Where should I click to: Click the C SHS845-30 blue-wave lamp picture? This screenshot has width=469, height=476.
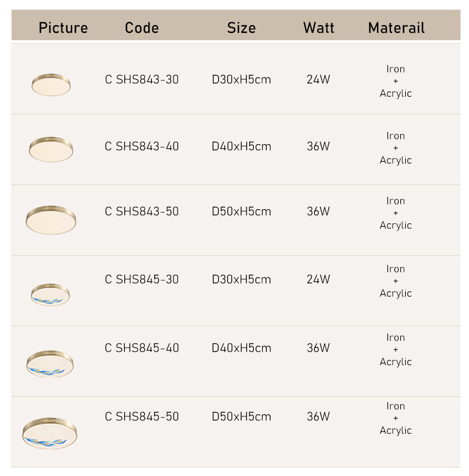coord(50,294)
